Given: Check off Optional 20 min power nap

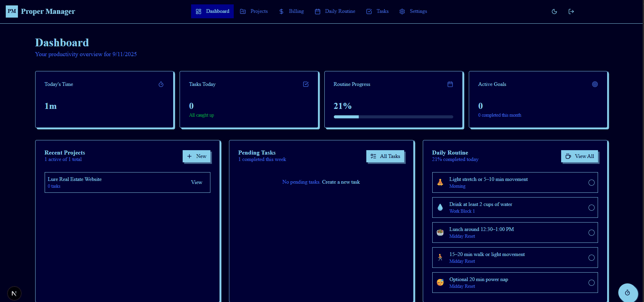Looking at the screenshot, I should pos(591,283).
